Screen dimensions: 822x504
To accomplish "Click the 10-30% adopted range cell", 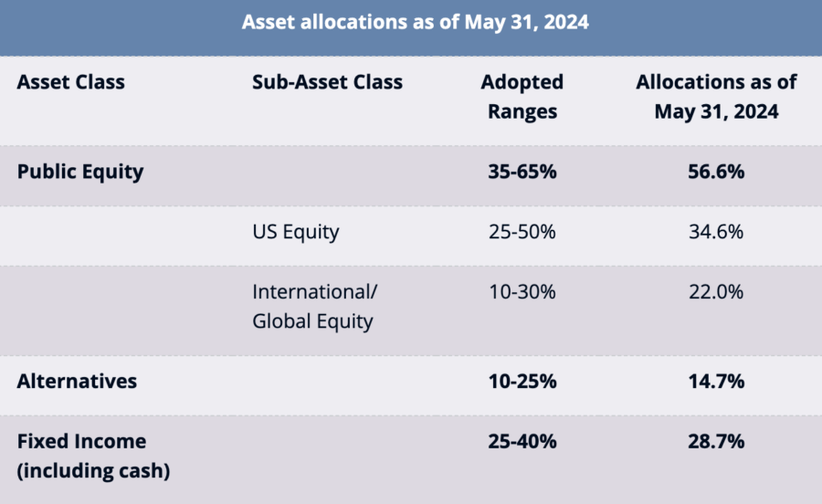I will pos(522,293).
